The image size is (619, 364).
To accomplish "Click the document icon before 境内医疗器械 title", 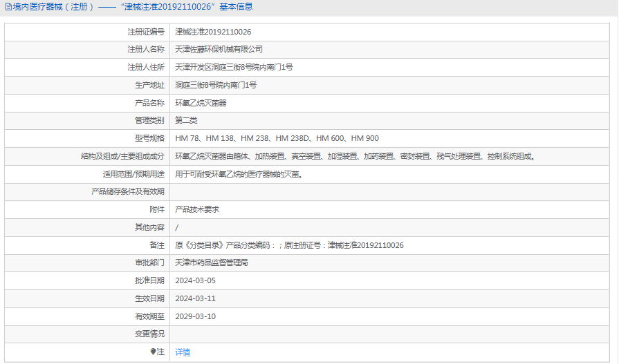I will (x=8, y=7).
